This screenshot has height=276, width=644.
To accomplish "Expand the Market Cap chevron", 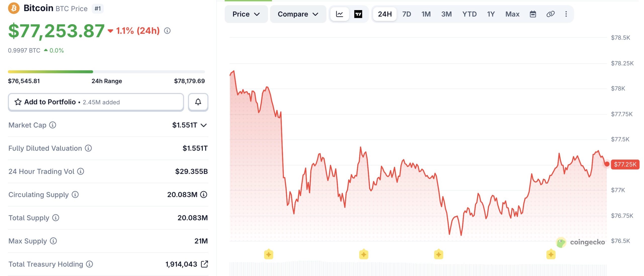I will [204, 125].
